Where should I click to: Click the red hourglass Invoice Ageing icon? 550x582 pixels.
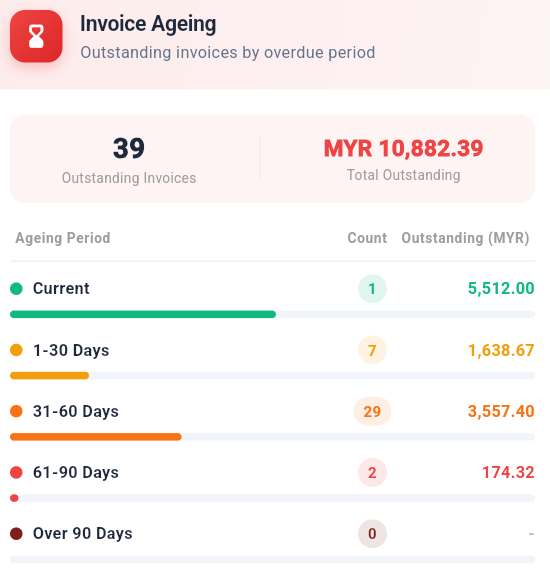tap(36, 36)
